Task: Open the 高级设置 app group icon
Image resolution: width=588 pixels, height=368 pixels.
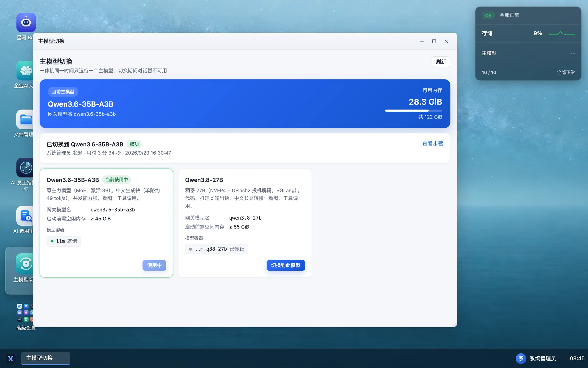Action: click(x=25, y=313)
